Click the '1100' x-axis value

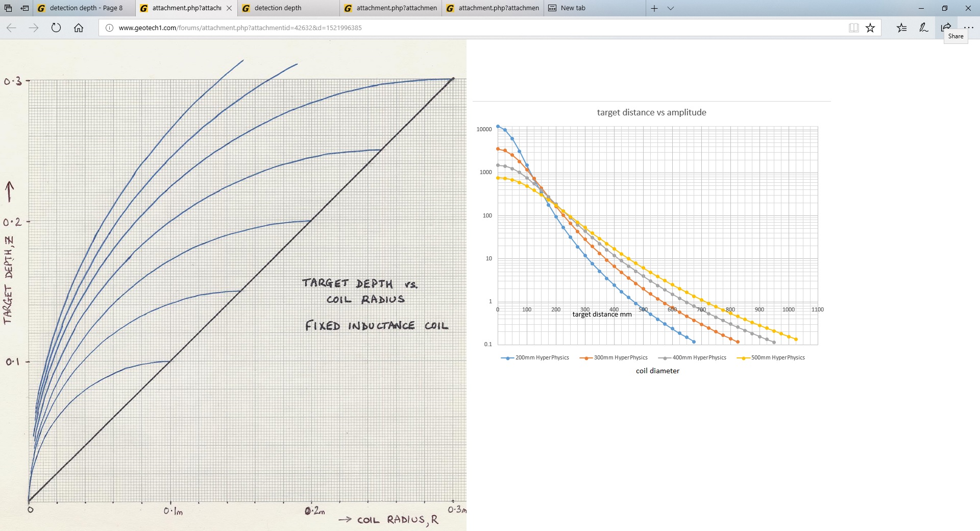point(817,309)
